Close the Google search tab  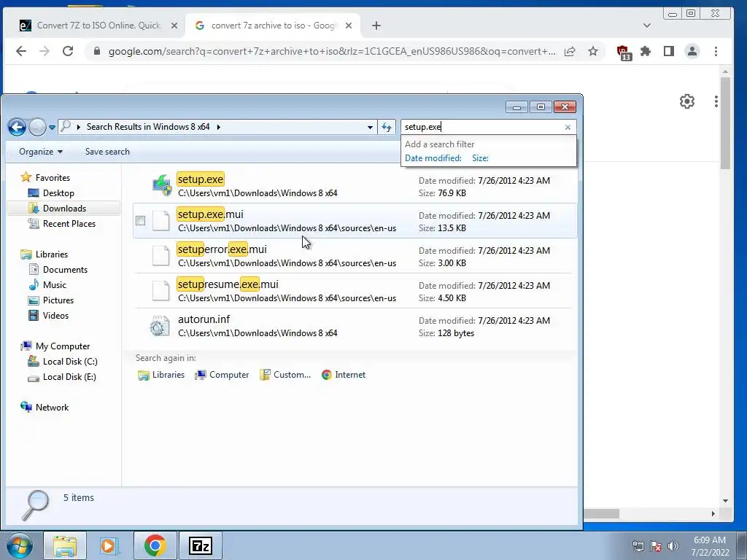349,26
